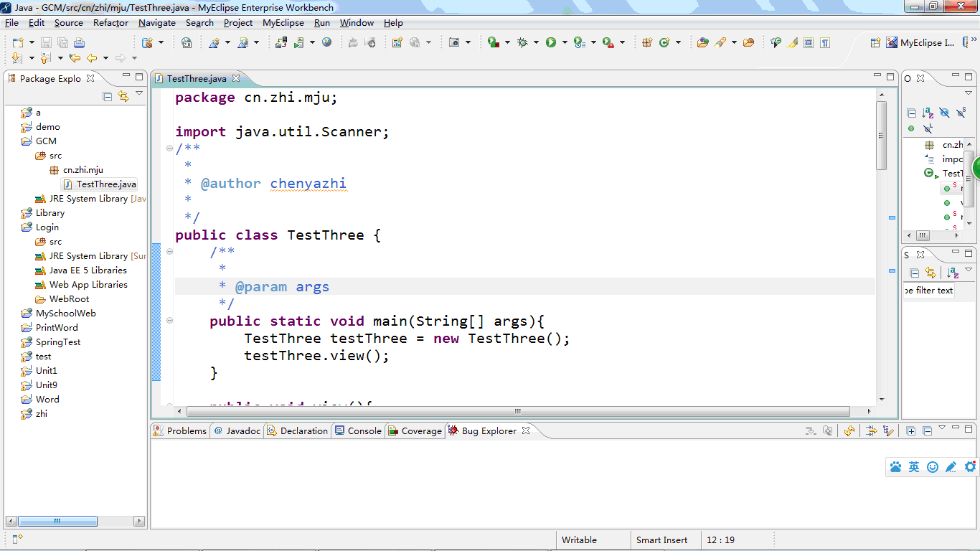Click the New Java Package icon
Screen dimensions: 980x551
click(x=647, y=42)
